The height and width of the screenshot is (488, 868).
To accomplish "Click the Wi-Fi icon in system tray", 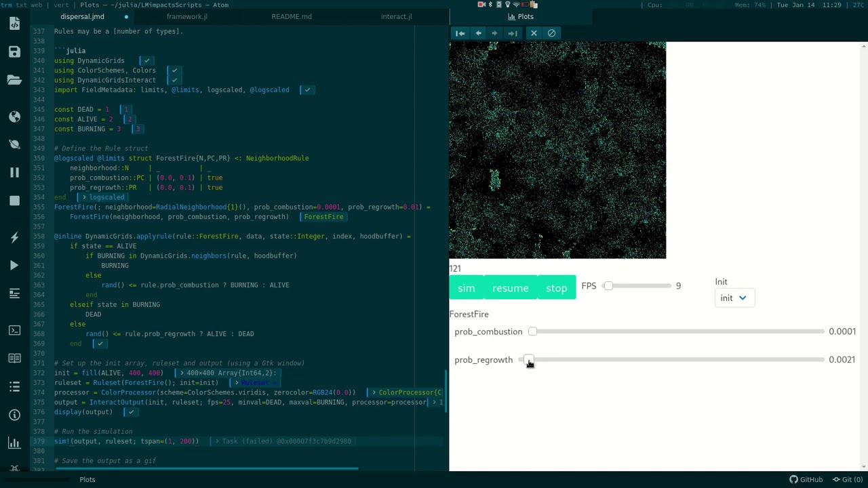I will [x=516, y=5].
